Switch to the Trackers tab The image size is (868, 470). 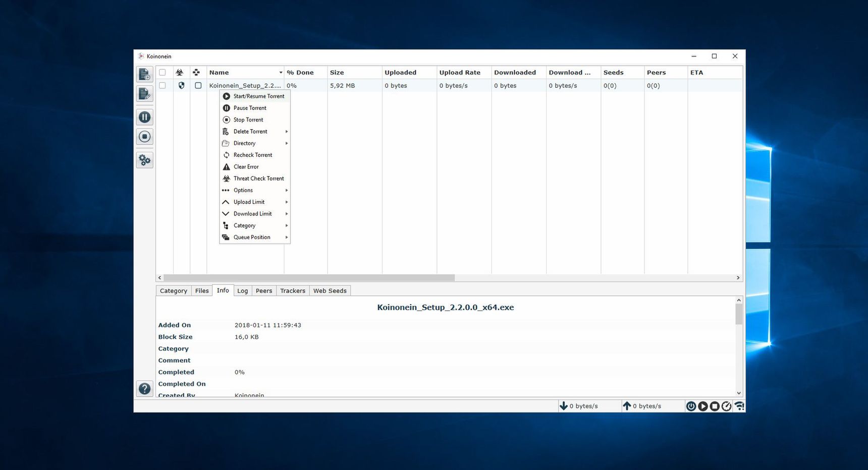(293, 291)
